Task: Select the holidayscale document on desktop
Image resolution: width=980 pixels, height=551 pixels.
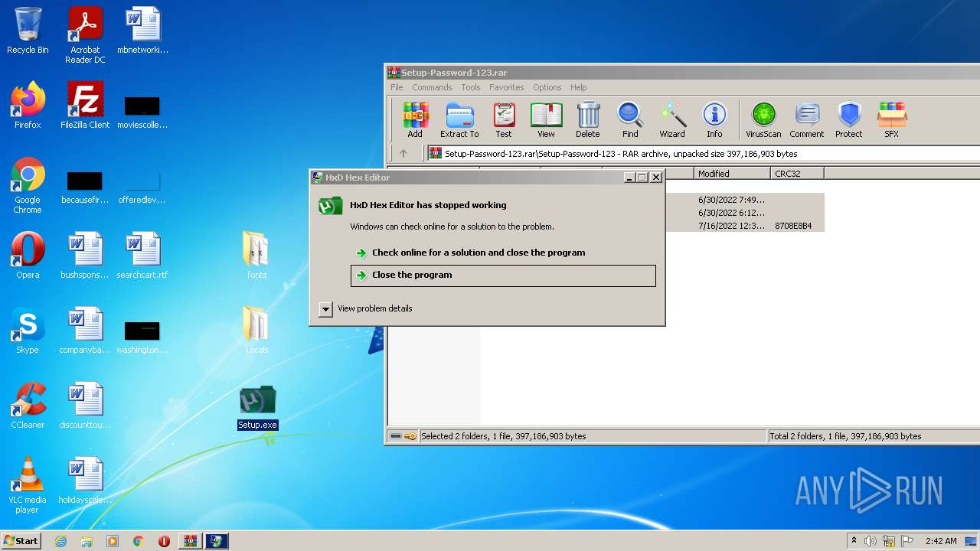Action: coord(85,481)
